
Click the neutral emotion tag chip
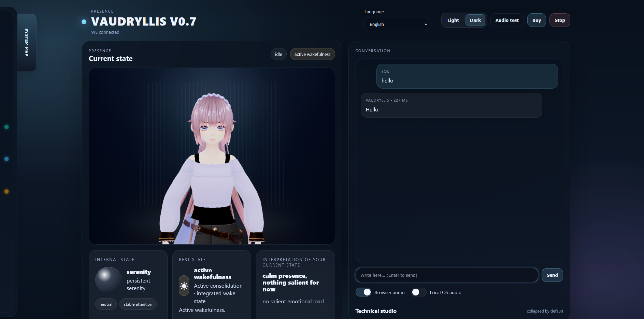106,304
